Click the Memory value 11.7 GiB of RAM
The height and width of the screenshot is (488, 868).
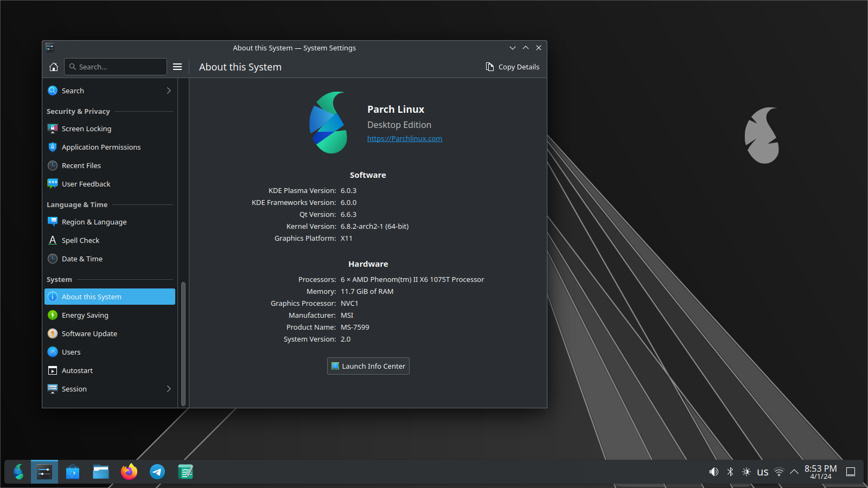[367, 291]
